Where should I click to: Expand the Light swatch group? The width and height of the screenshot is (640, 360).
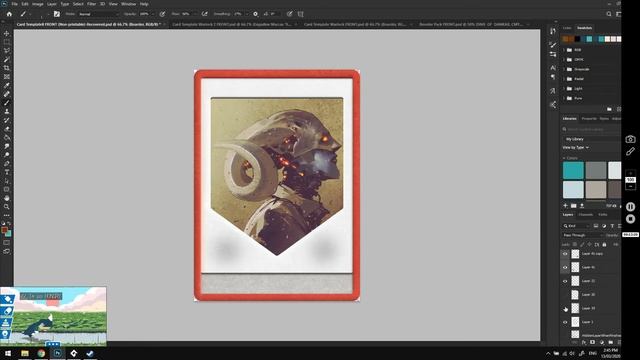point(564,89)
